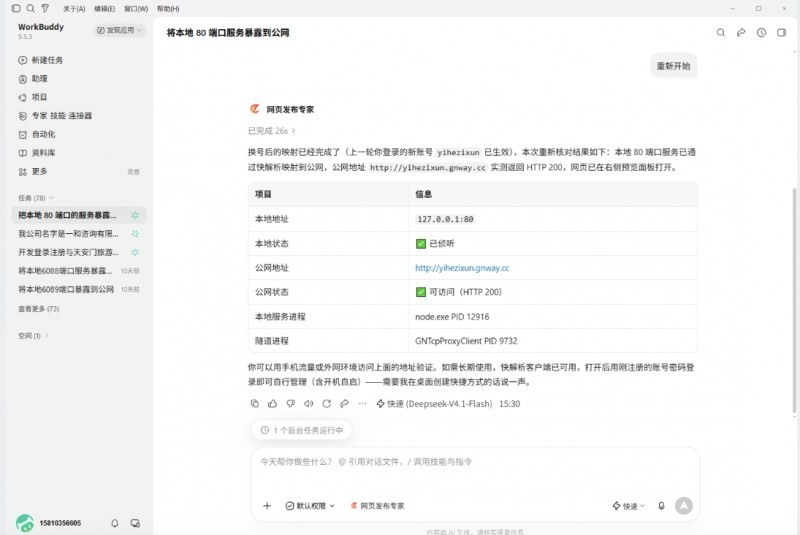Viewport: 800px width, 535px height.
Task: Expand the 已完成 26s details
Action: (x=271, y=131)
